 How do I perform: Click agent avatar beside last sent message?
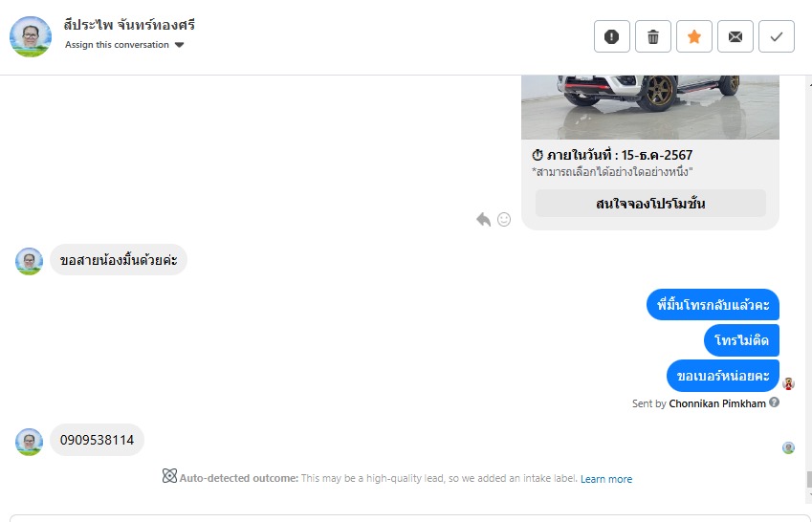pyautogui.click(x=789, y=383)
